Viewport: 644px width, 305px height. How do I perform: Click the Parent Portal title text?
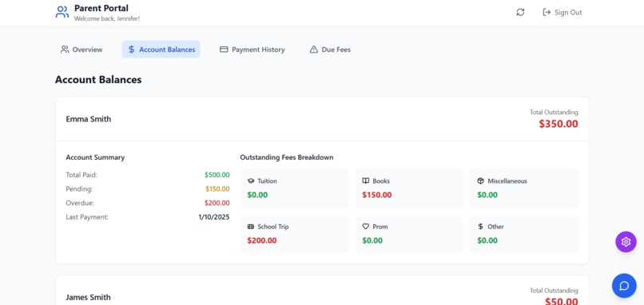click(x=101, y=8)
